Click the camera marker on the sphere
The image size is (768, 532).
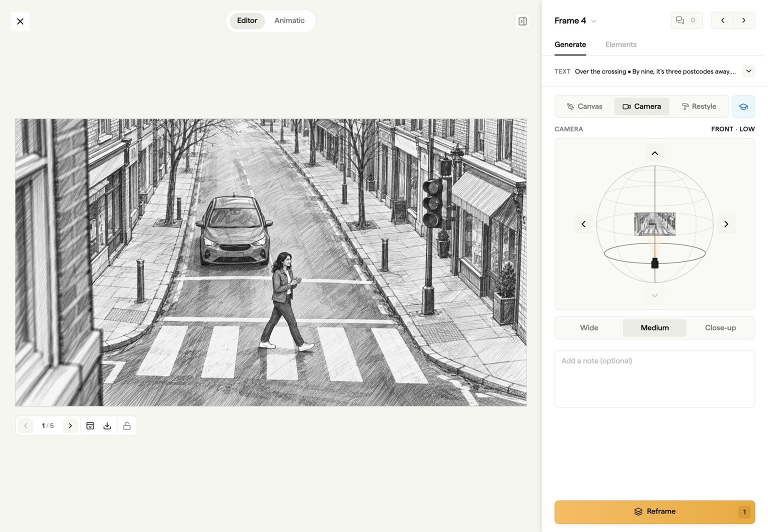654,263
